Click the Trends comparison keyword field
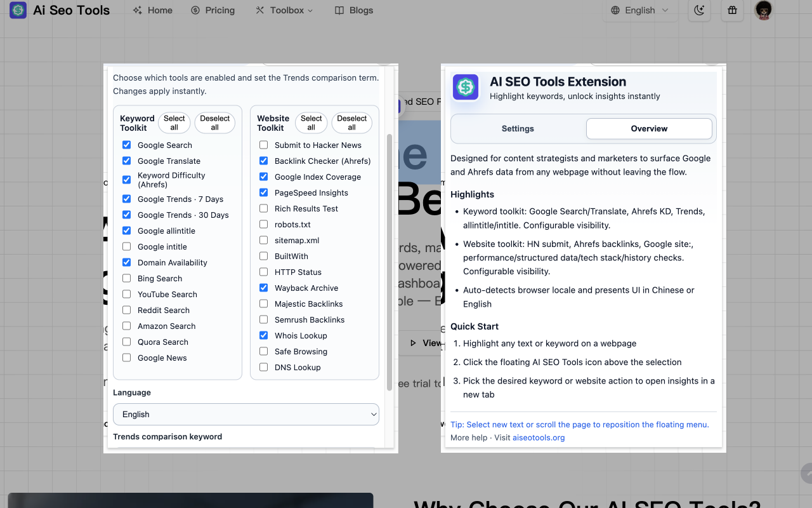Image resolution: width=812 pixels, height=508 pixels. (246, 450)
